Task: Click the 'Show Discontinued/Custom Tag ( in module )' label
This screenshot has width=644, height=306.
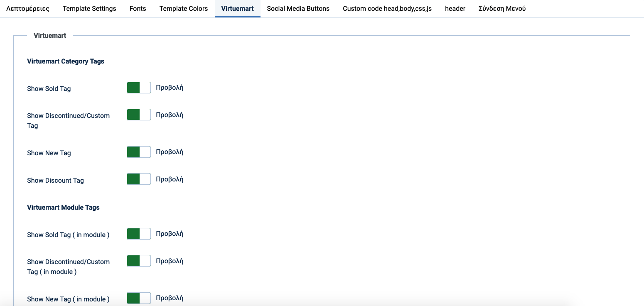Action: [69, 267]
